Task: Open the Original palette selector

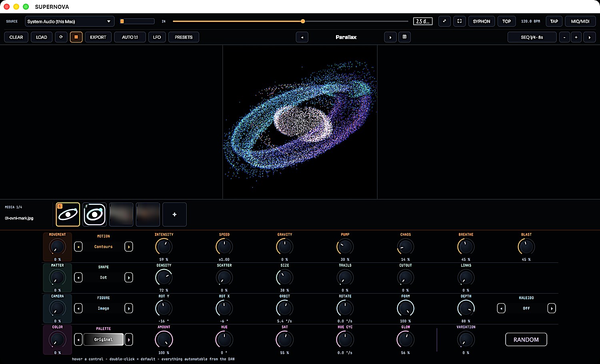Action: (104, 340)
